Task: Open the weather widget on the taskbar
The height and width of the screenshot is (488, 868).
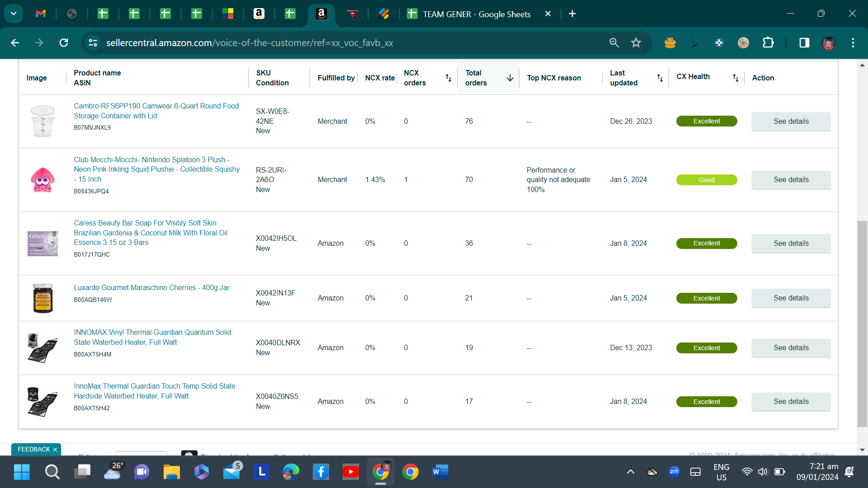Action: pos(113,471)
